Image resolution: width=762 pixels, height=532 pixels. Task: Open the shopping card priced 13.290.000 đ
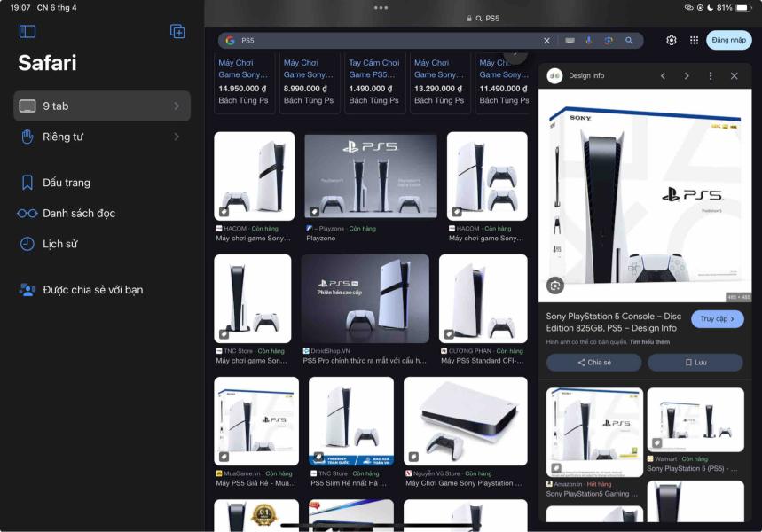click(x=440, y=82)
